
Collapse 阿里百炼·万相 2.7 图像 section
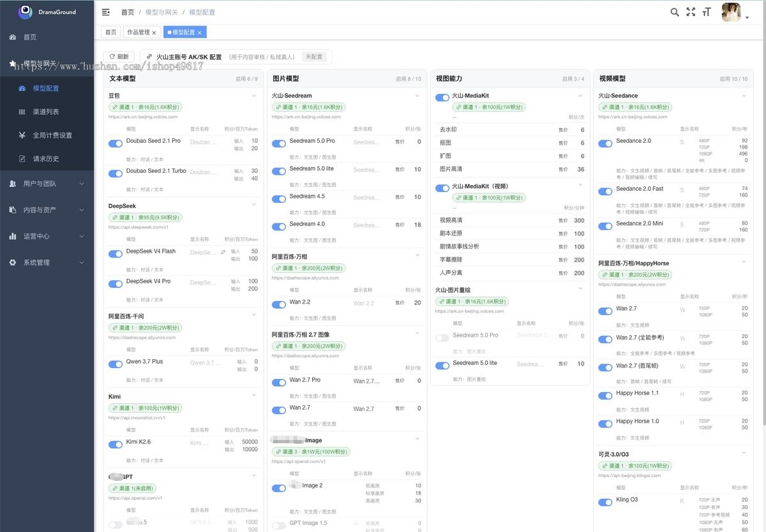(x=417, y=333)
